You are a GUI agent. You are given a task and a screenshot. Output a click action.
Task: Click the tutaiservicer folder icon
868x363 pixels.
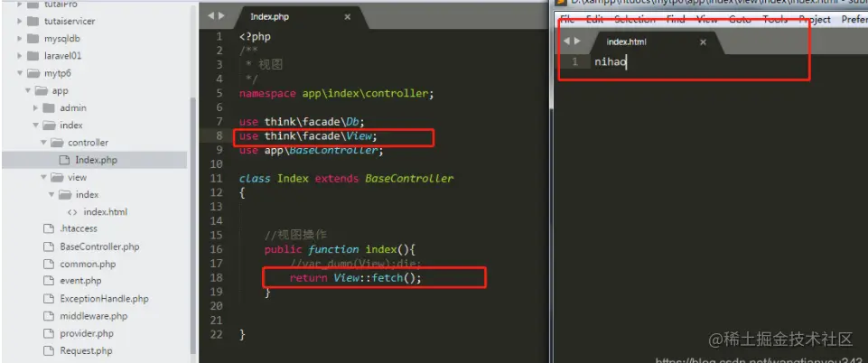[33, 21]
